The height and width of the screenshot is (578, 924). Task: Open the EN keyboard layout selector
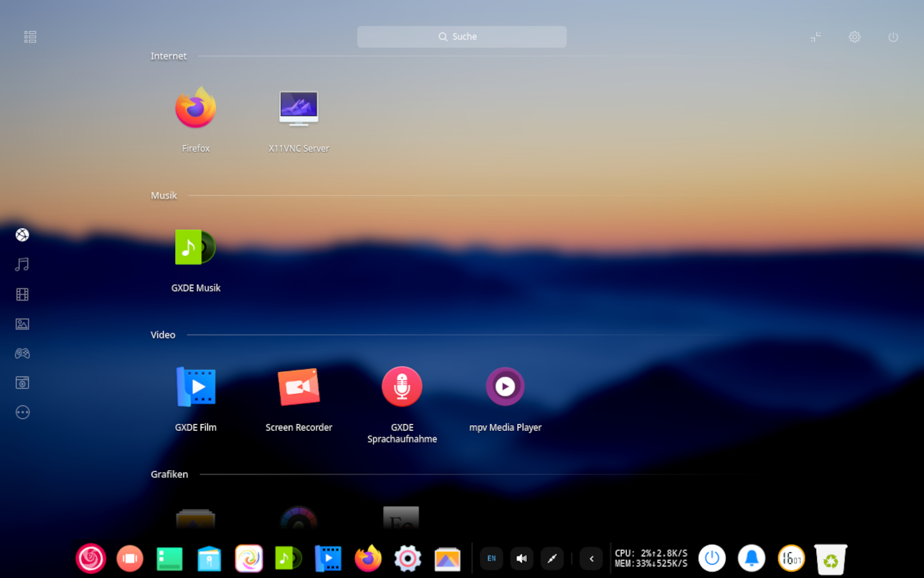click(492, 559)
